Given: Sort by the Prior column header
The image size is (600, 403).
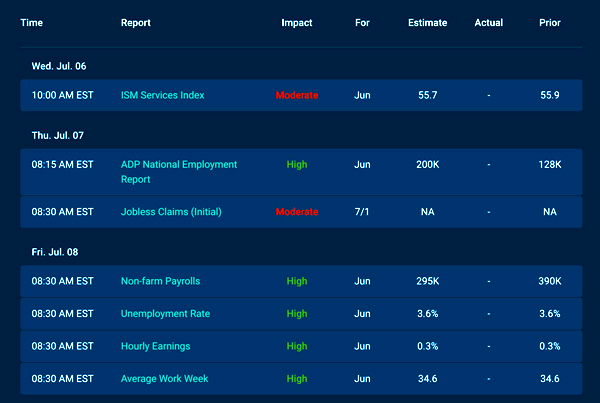Looking at the screenshot, I should (x=549, y=22).
